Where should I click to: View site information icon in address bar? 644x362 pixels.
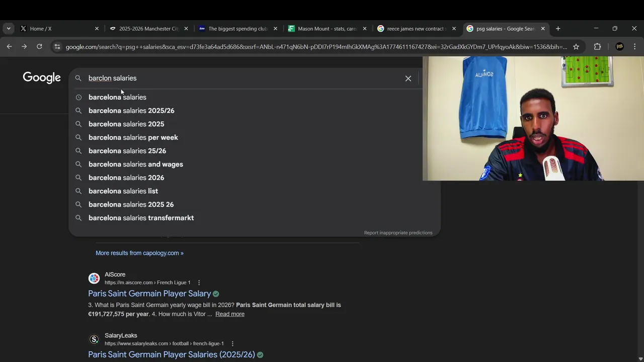pos(57,47)
